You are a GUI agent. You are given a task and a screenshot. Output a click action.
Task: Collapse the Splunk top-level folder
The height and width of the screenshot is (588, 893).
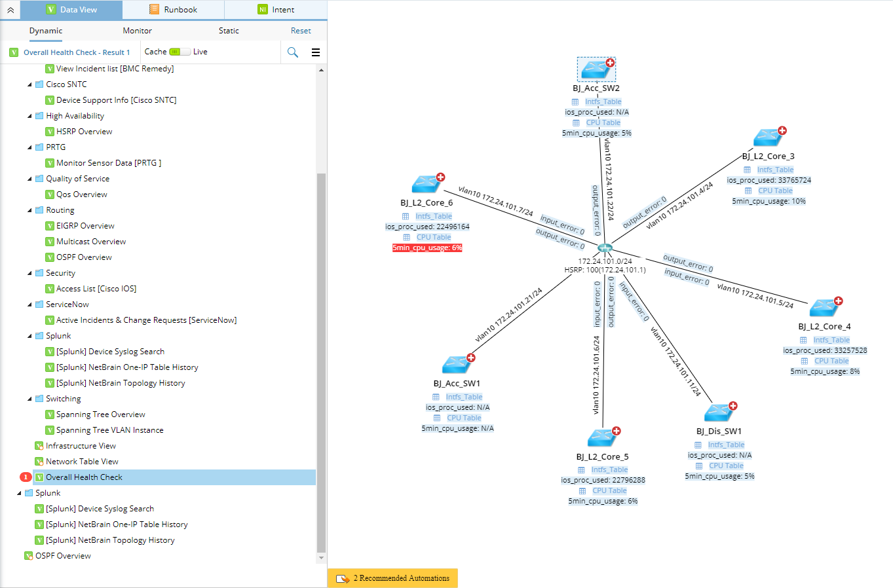[19, 493]
